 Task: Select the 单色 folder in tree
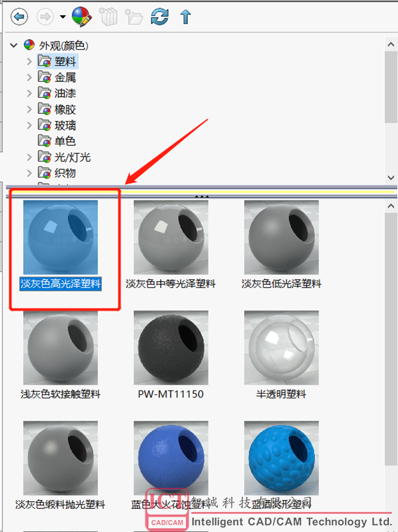coord(56,141)
